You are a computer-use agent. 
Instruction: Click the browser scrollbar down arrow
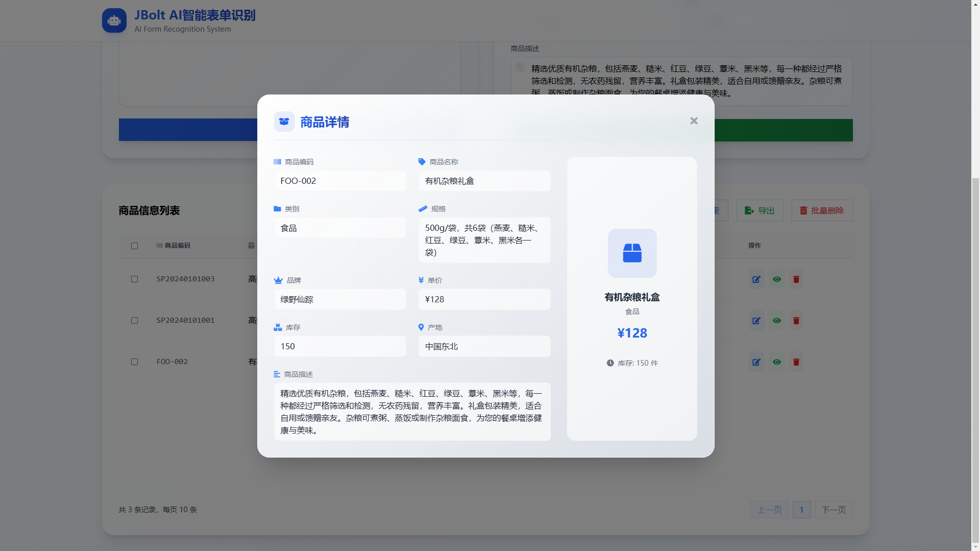(975, 546)
